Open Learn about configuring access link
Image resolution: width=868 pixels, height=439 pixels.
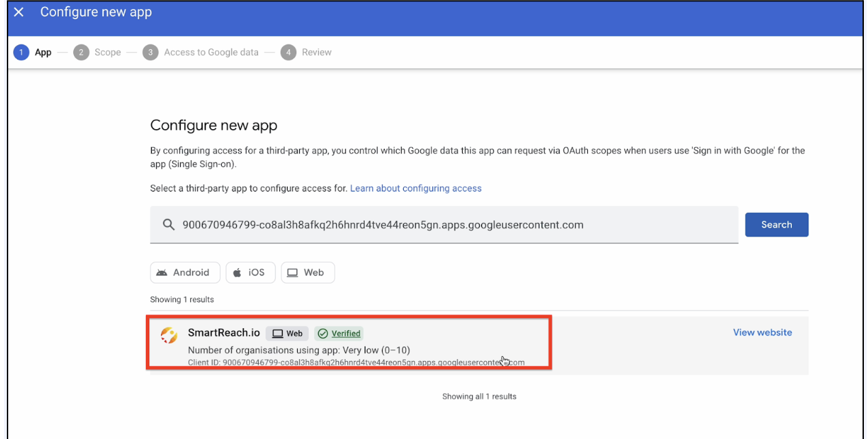tap(416, 188)
